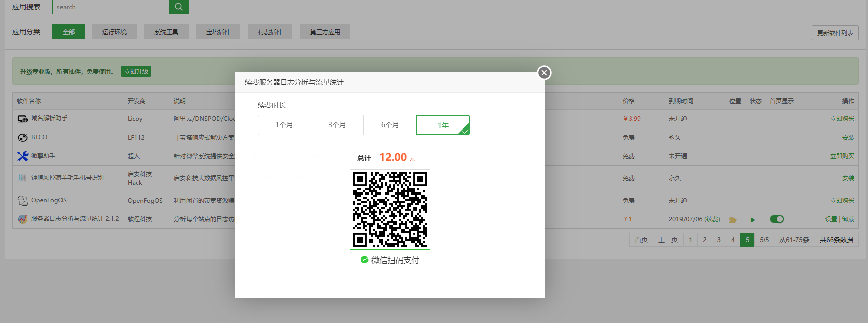868x323 pixels.
Task: Select 1年 renewal duration
Action: pos(443,125)
